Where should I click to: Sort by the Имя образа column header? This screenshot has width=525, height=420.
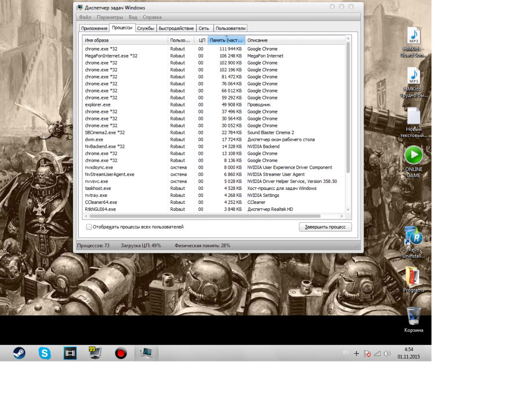click(x=126, y=40)
